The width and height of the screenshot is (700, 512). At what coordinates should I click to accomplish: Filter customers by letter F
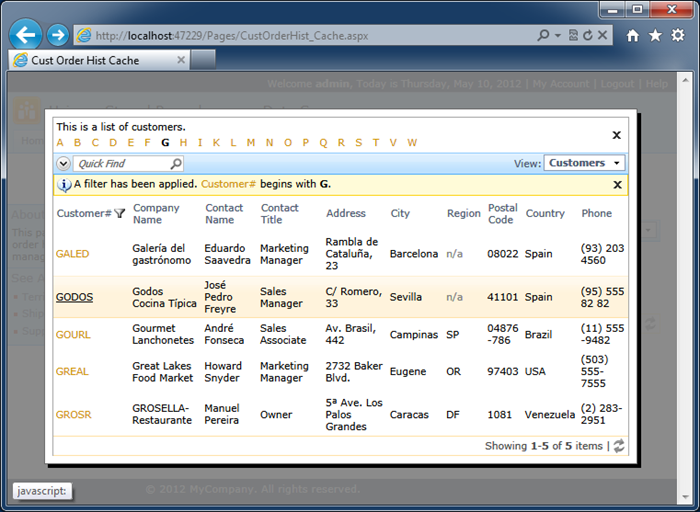pos(147,143)
